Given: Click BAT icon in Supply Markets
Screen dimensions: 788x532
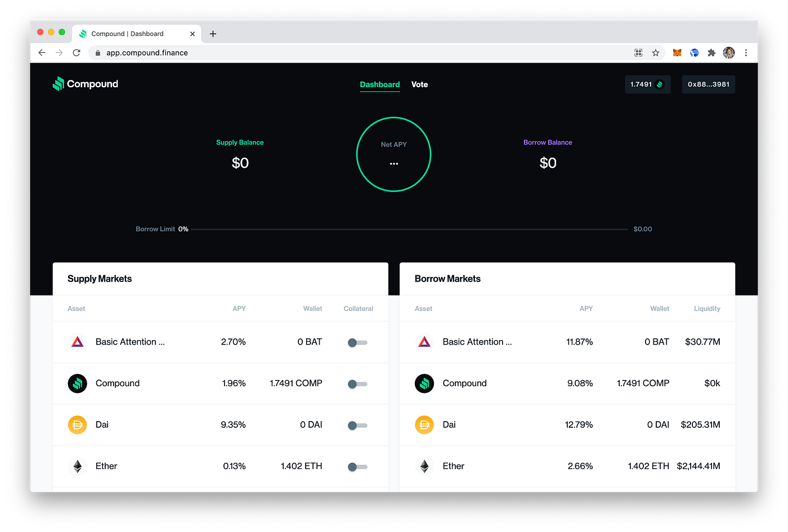Looking at the screenshot, I should click(78, 342).
